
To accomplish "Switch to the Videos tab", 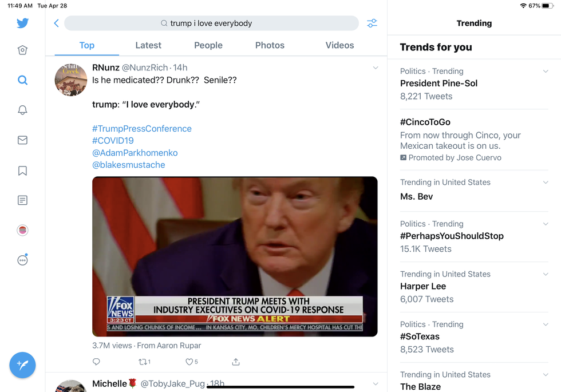I will [339, 45].
